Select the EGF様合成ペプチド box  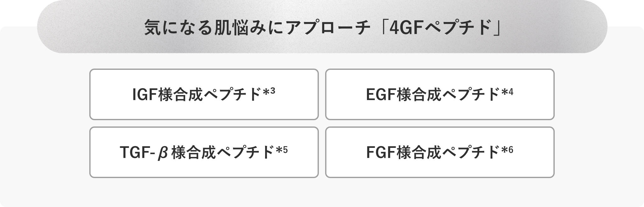point(440,94)
